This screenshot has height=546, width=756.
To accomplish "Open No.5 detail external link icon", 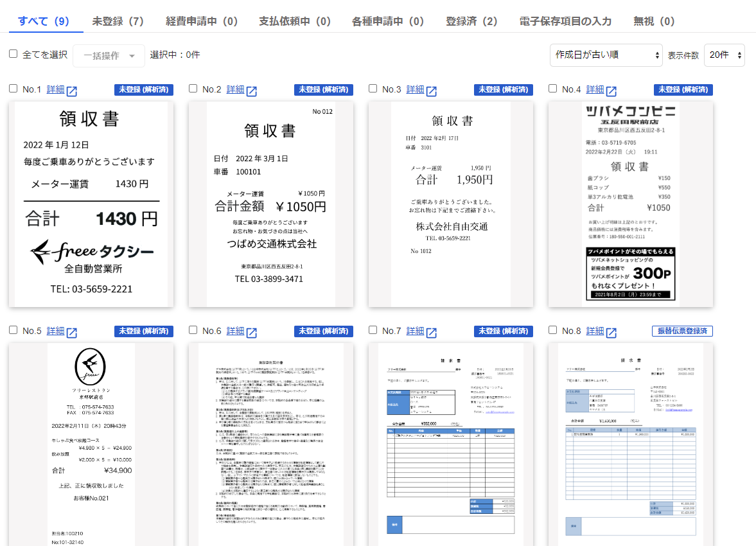I will (72, 332).
